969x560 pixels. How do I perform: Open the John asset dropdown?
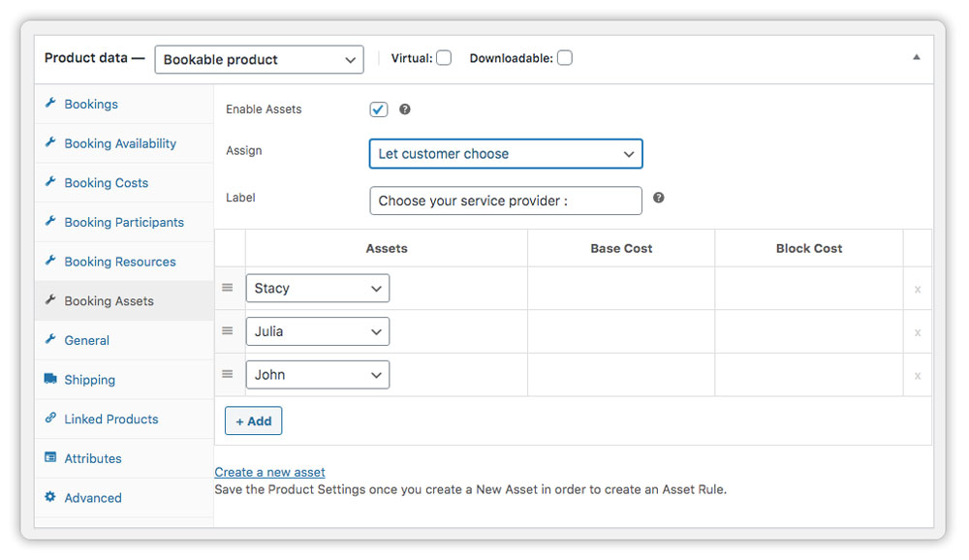(x=318, y=375)
